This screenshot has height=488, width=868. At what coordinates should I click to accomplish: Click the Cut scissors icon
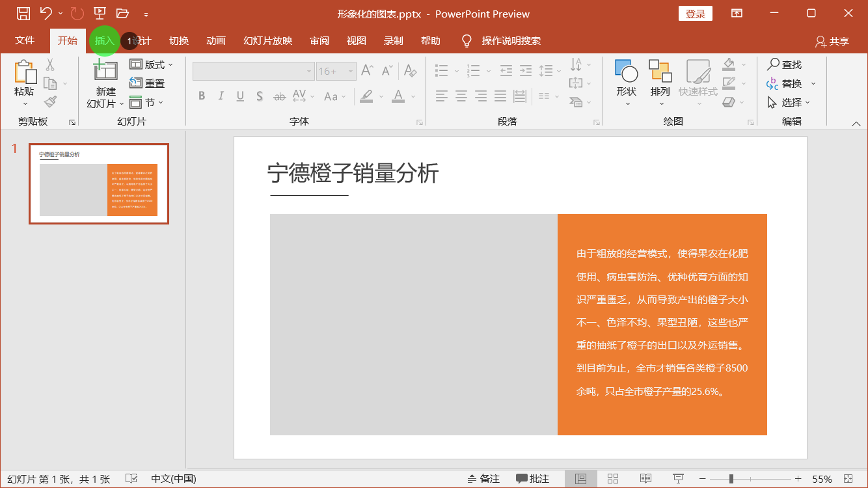[x=50, y=64]
